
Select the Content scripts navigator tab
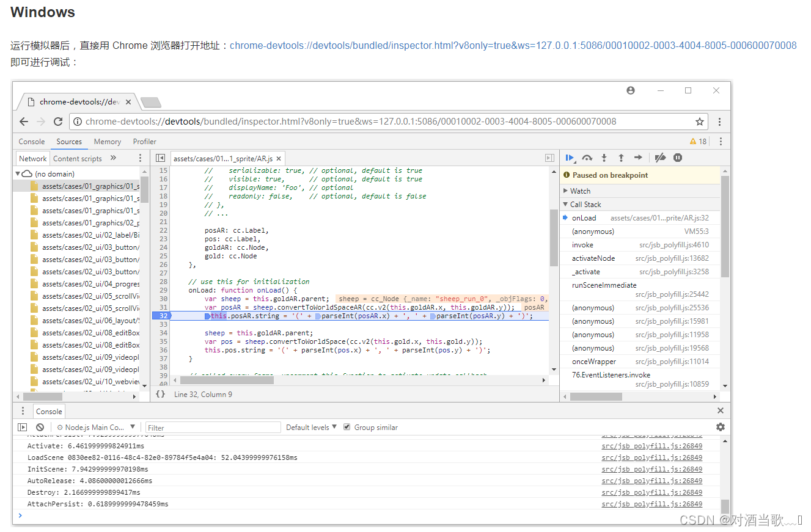(78, 158)
